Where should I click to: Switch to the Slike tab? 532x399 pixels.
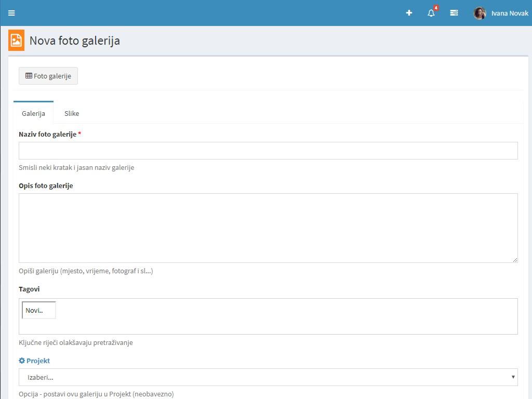click(x=72, y=113)
